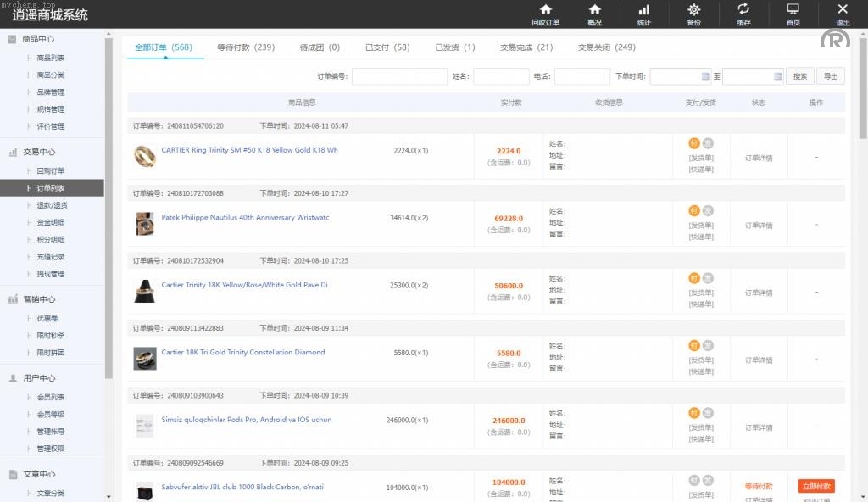Screen dimensions: 868x502
Task: Expand the 营销中心 sidebar section
Action: pyautogui.click(x=38, y=299)
